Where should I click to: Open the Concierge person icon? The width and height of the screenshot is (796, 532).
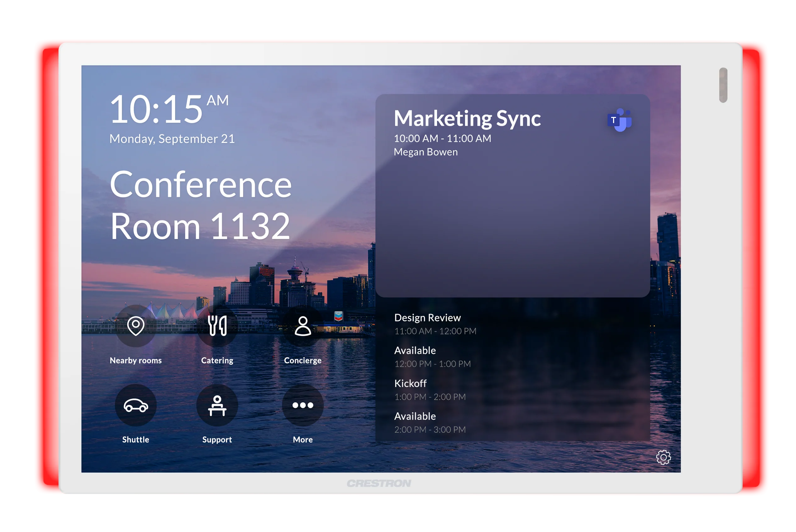pyautogui.click(x=303, y=326)
